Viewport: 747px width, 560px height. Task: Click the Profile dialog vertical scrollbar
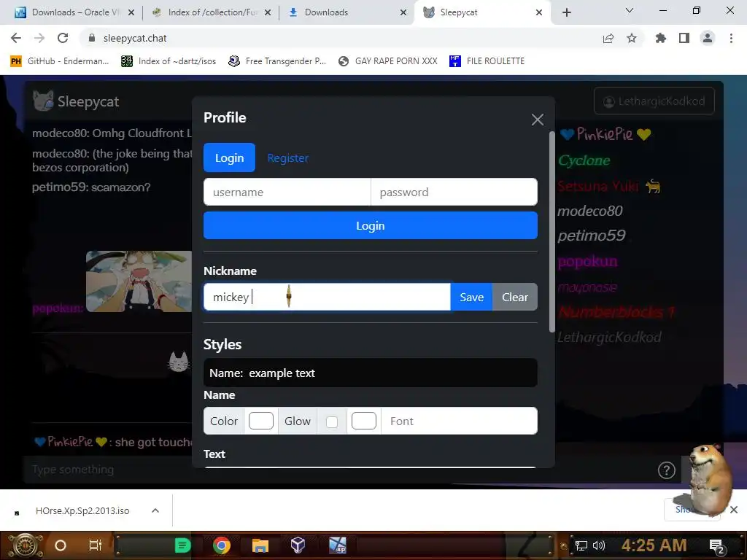(x=551, y=232)
